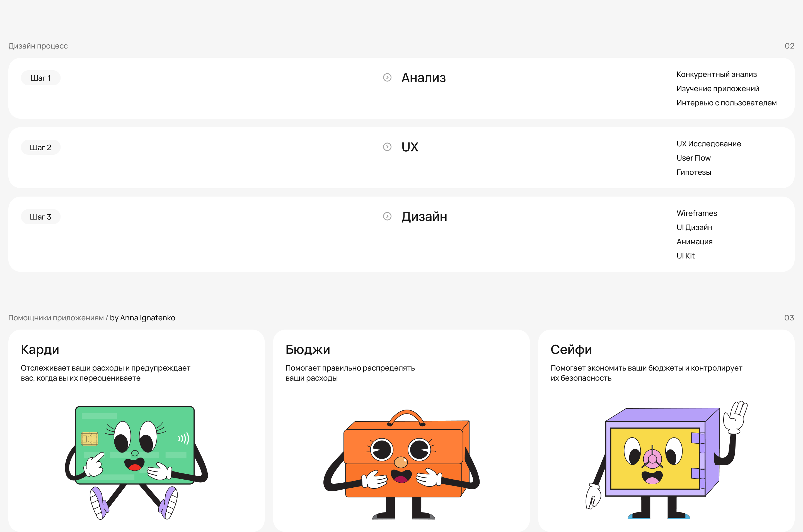803x532 pixels.
Task: Click the Конкурентный анализ item
Action: (x=716, y=74)
